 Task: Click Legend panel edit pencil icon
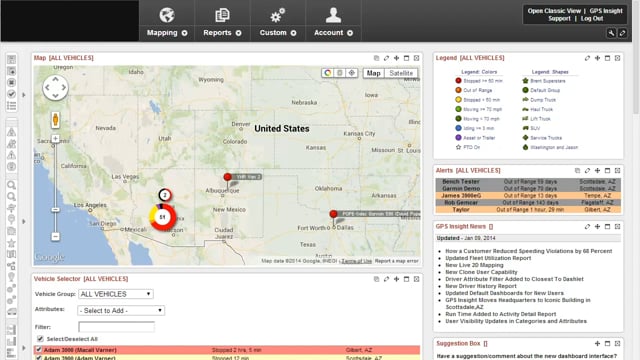tap(587, 58)
